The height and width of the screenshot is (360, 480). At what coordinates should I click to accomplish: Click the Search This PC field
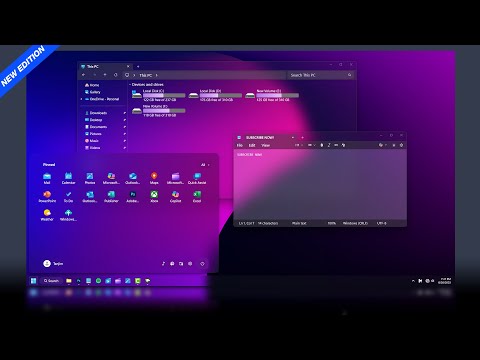[x=321, y=75]
